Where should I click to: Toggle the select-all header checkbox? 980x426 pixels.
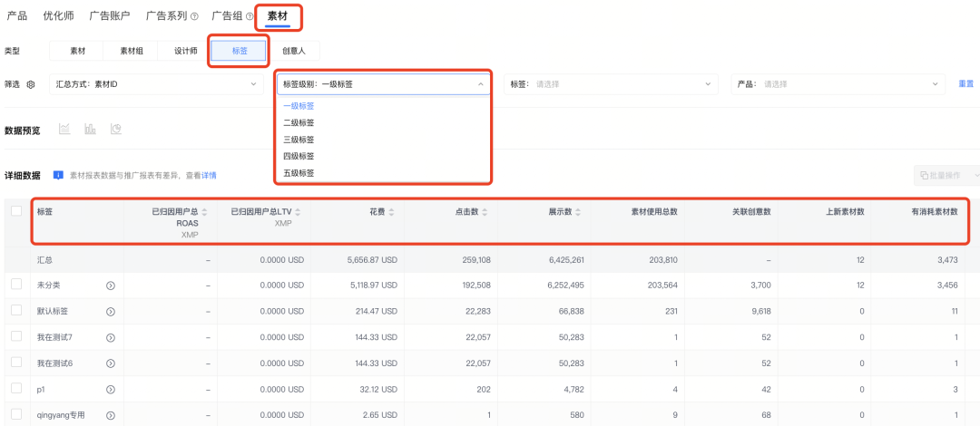(17, 212)
